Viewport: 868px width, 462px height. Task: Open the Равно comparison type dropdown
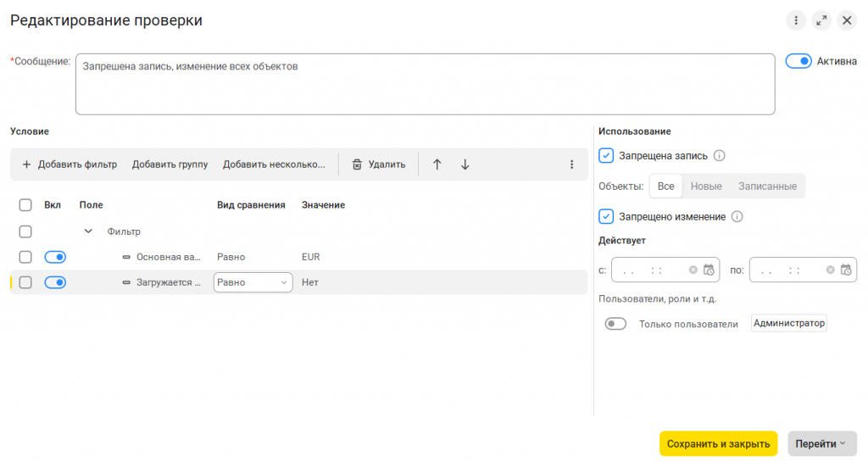(x=253, y=282)
